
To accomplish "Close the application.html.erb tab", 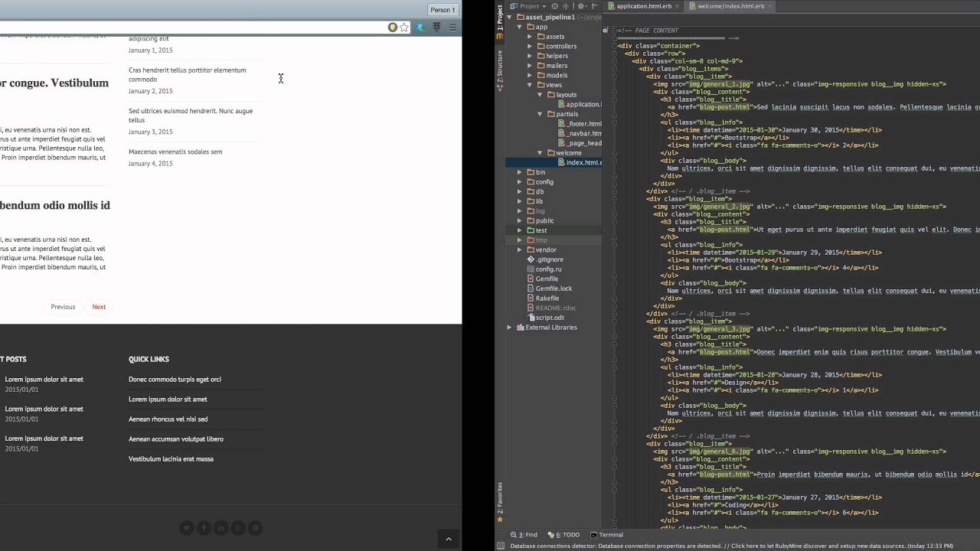I will pyautogui.click(x=677, y=6).
